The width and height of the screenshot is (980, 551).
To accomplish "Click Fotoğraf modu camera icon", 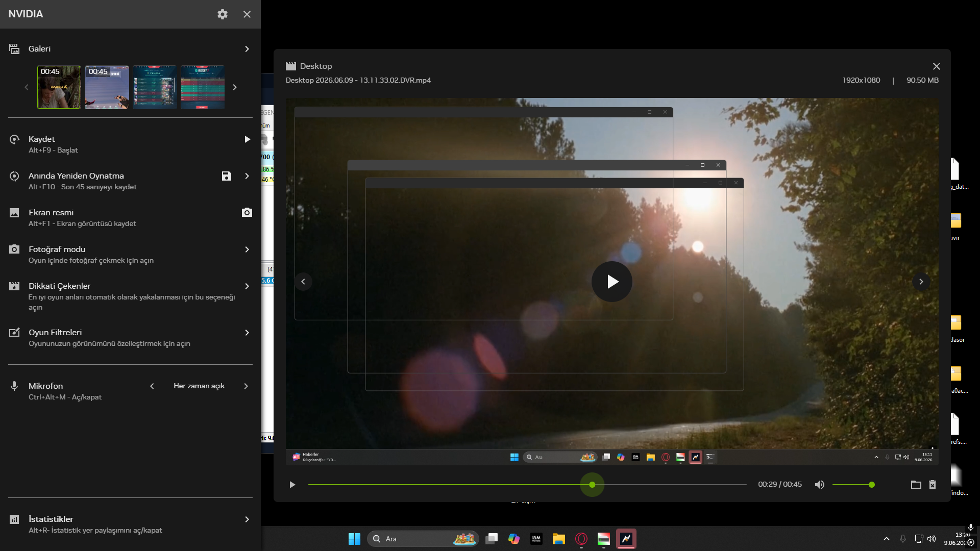I will click(14, 249).
